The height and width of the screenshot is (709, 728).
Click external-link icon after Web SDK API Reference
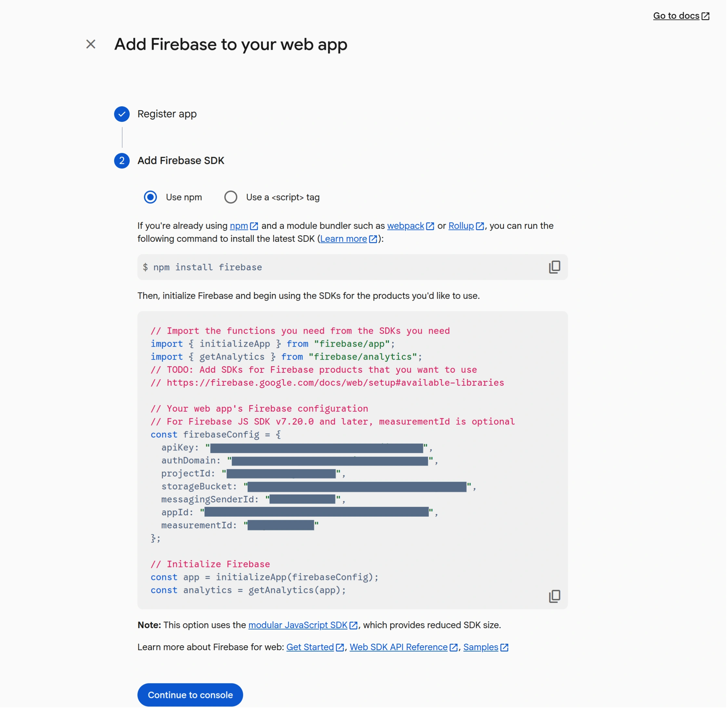(455, 650)
